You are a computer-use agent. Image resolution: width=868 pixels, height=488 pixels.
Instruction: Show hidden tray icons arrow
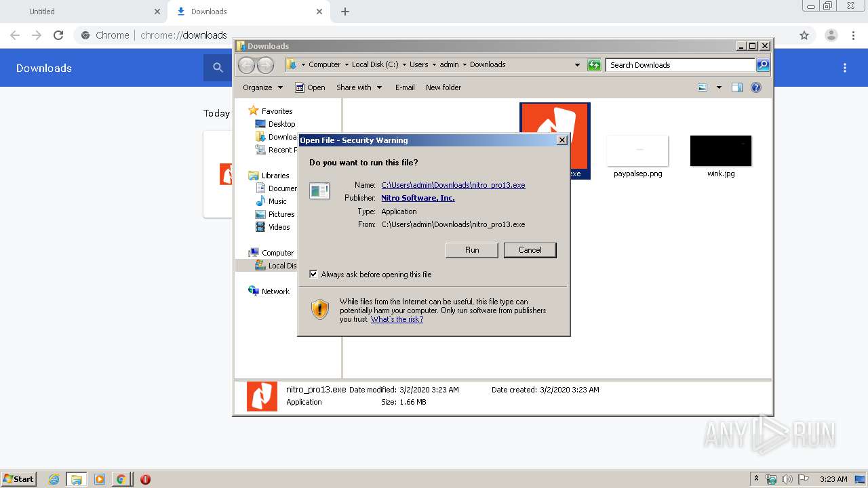pos(757,479)
